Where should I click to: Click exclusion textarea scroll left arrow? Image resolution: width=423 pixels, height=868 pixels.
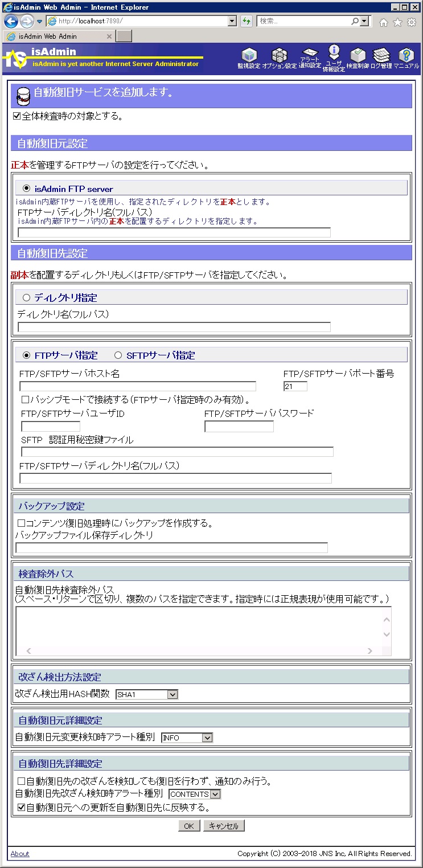coord(28,650)
